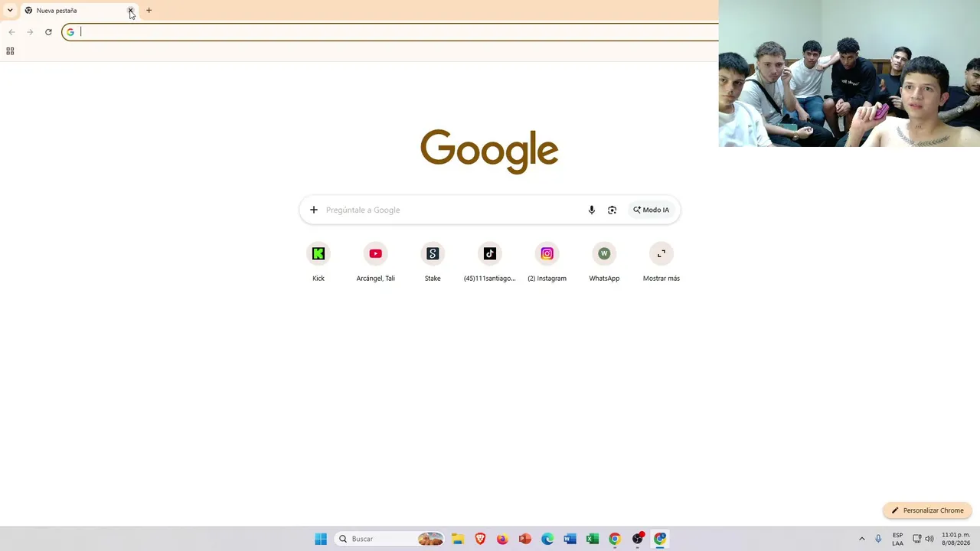Open Word from the taskbar
This screenshot has width=980, height=551.
pos(570,539)
